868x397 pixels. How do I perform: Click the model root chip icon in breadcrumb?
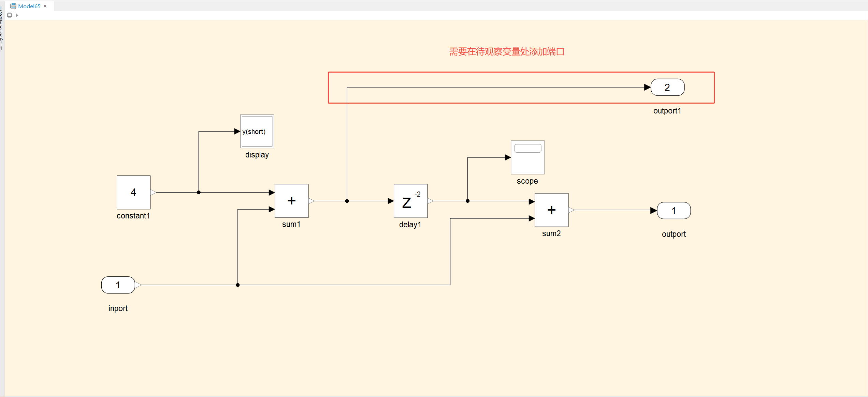pyautogui.click(x=10, y=15)
